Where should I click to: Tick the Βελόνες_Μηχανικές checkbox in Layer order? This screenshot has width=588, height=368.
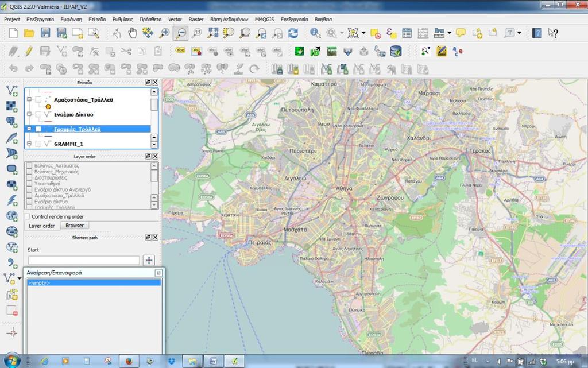pyautogui.click(x=29, y=172)
